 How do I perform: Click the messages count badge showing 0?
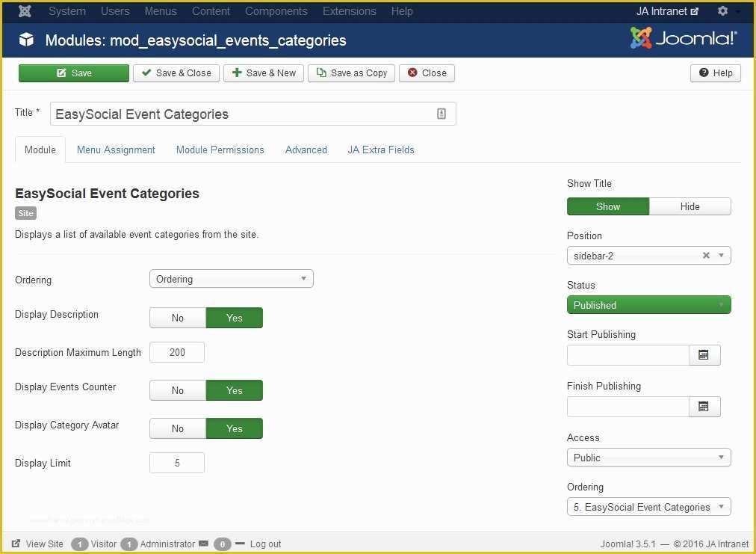(223, 544)
